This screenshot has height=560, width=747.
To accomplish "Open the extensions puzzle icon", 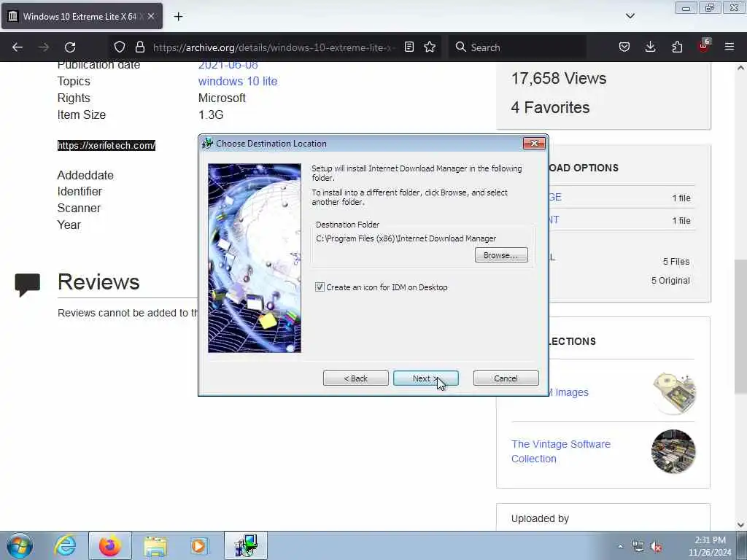I will pos(677,47).
